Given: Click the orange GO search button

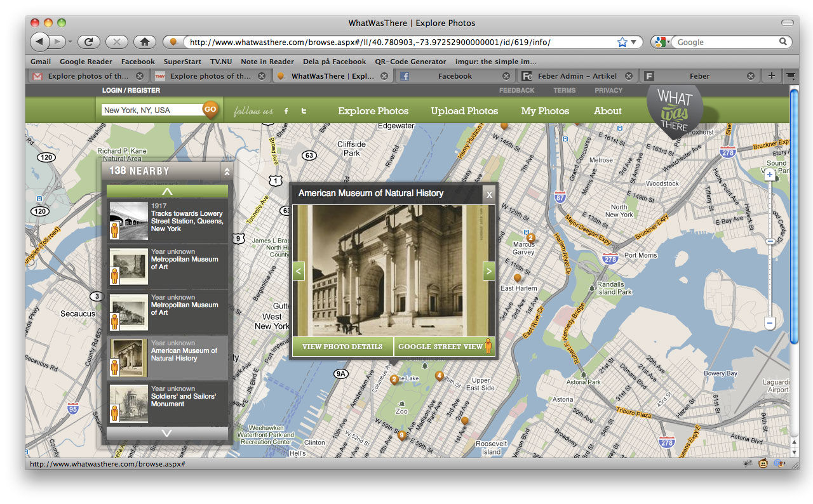Looking at the screenshot, I should (x=210, y=109).
